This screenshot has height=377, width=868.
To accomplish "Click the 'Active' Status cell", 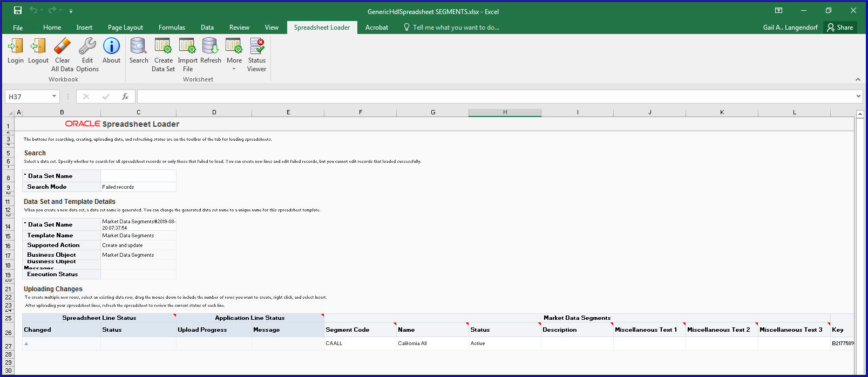I will click(x=505, y=344).
